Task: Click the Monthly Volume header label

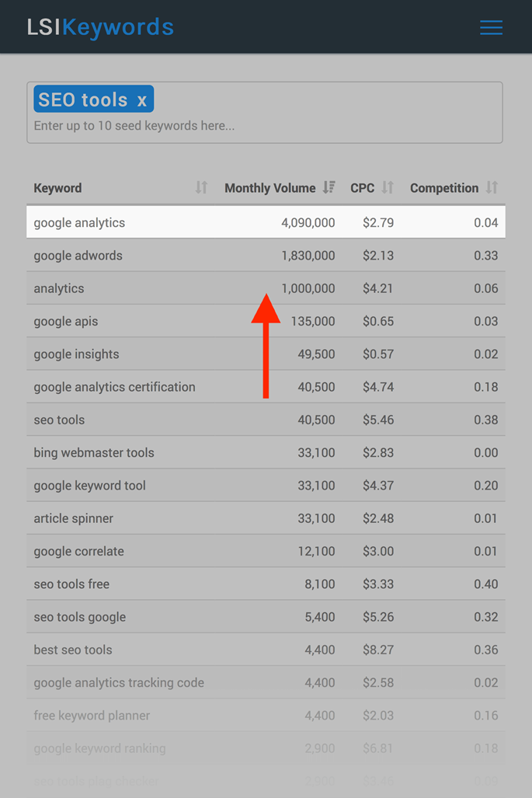Action: pos(270,188)
